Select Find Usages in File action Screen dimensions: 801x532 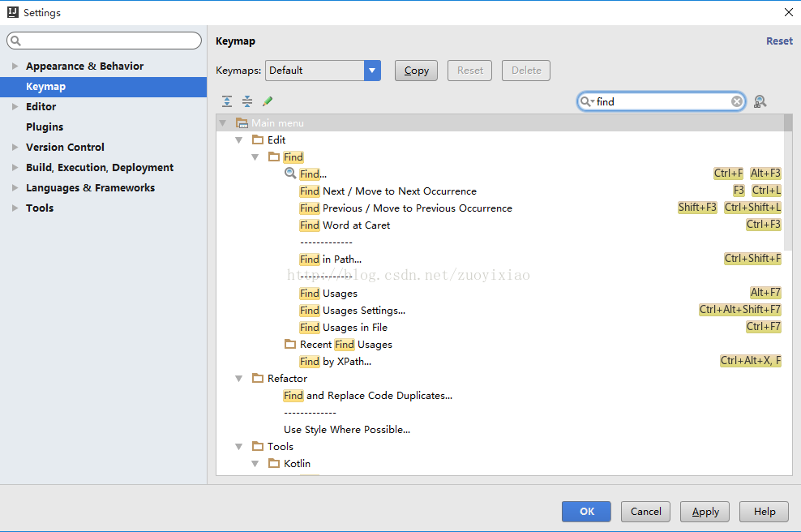click(x=344, y=328)
